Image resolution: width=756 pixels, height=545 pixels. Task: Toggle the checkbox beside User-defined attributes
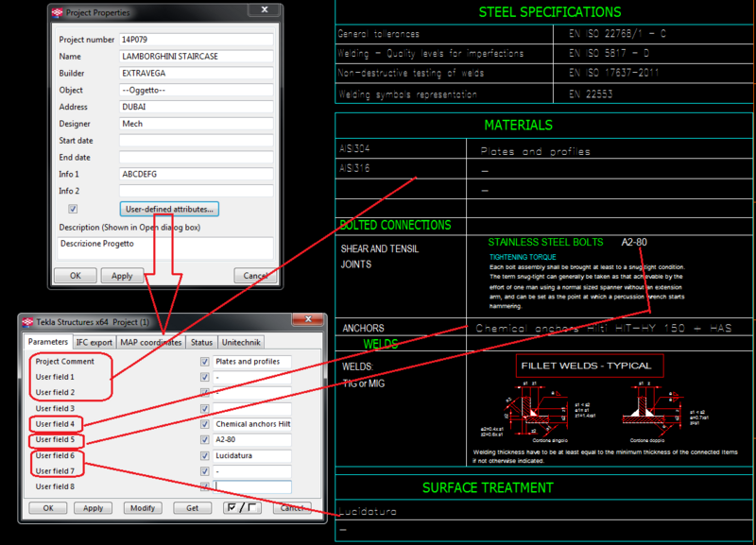pyautogui.click(x=73, y=208)
